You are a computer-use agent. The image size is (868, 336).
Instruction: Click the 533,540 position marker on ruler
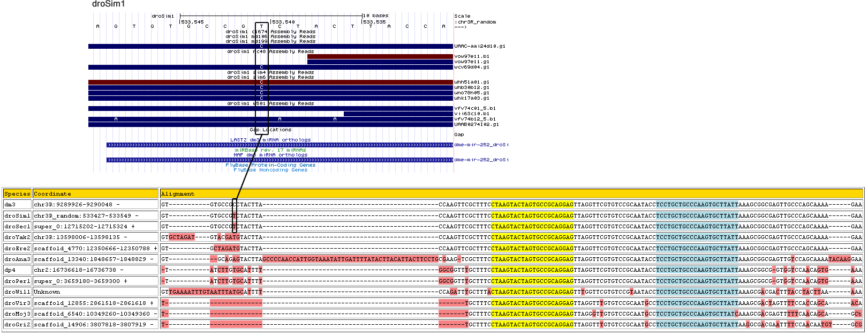pyautogui.click(x=283, y=22)
